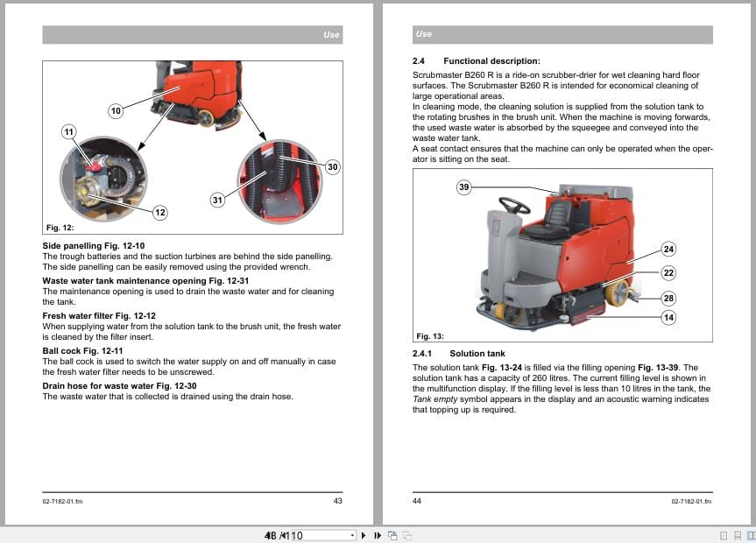Screen dimensions: 756x543
Task: Click the first page-snapshot icon after navigation arrows
Action: click(392, 534)
